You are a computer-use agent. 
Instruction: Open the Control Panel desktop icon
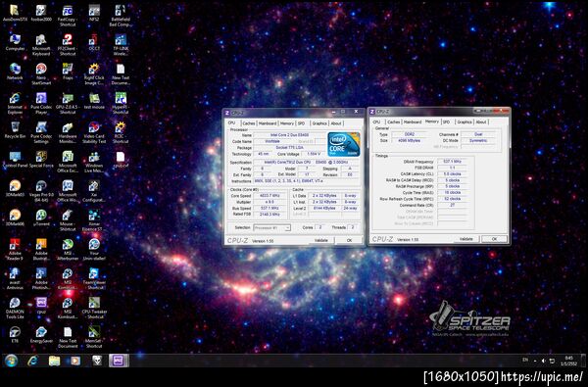(15, 160)
